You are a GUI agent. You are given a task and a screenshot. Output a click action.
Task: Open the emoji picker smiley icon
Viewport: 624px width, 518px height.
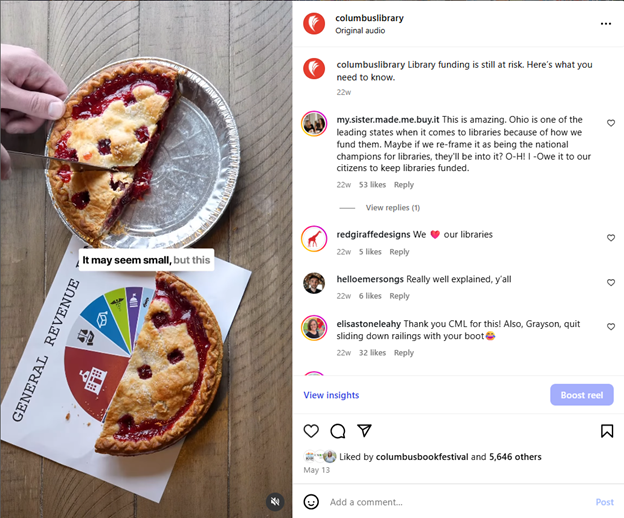coord(311,502)
